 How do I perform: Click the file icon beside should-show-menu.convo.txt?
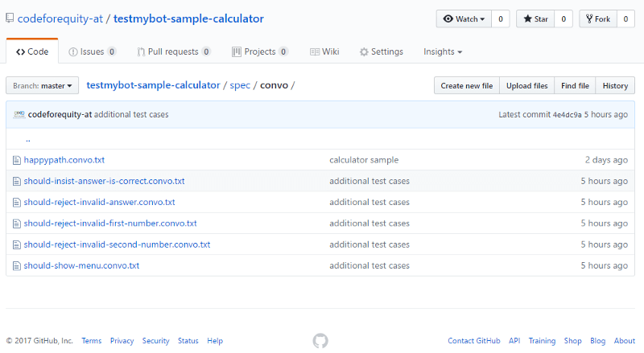16,266
